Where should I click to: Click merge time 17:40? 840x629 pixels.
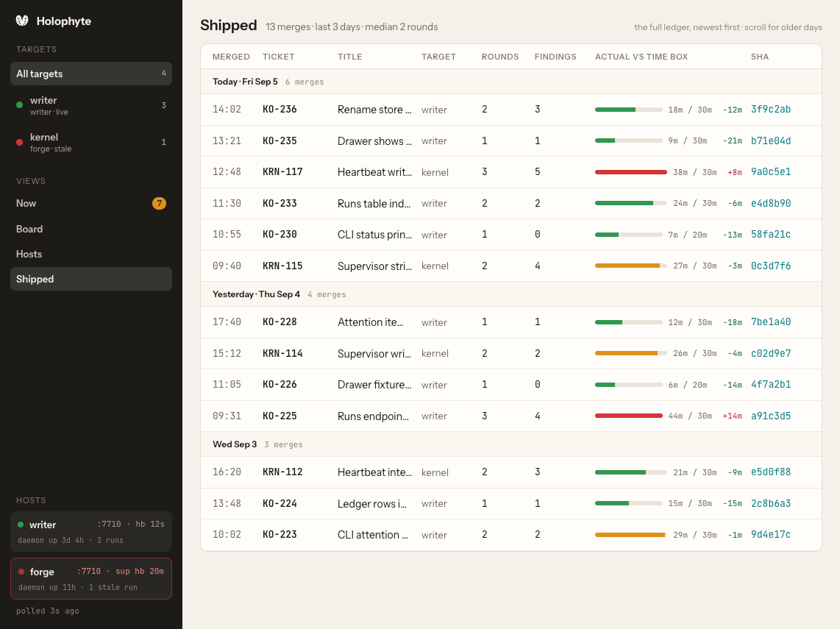pyautogui.click(x=227, y=322)
